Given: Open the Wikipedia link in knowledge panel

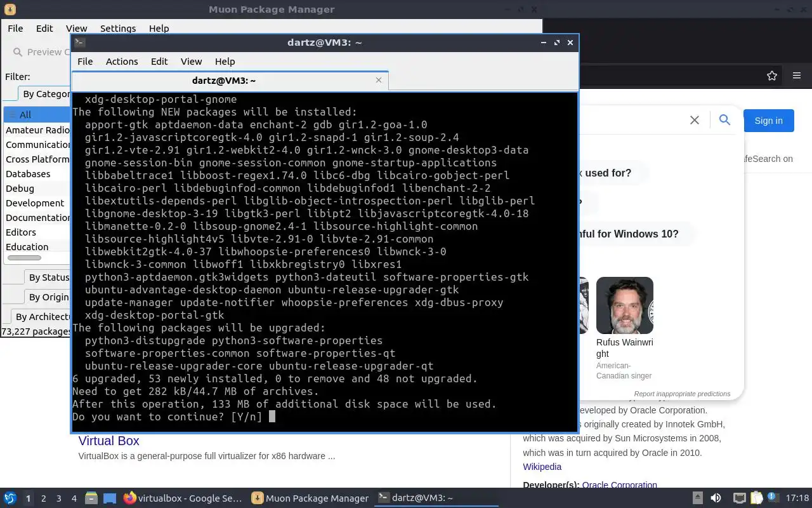Looking at the screenshot, I should coord(542,467).
